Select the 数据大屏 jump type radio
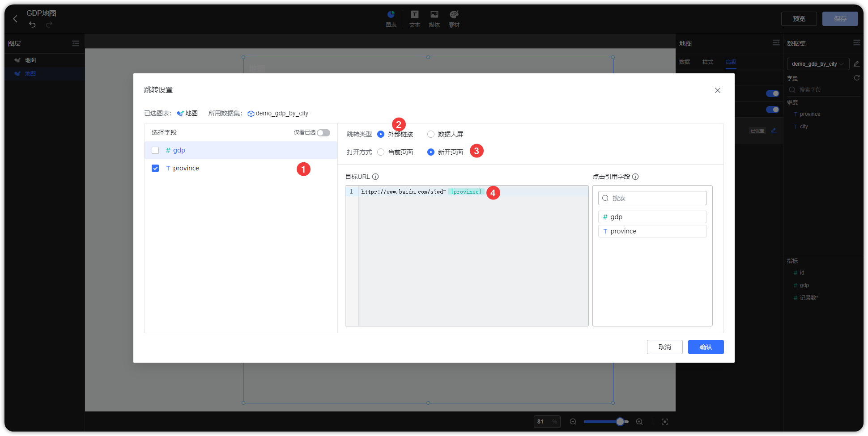868x436 pixels. pos(431,134)
